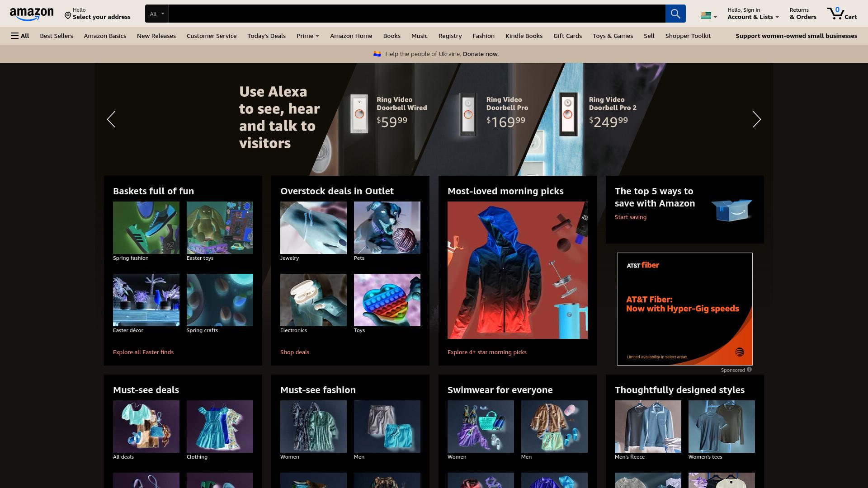Go to Registry
The height and width of the screenshot is (488, 868).
point(450,36)
